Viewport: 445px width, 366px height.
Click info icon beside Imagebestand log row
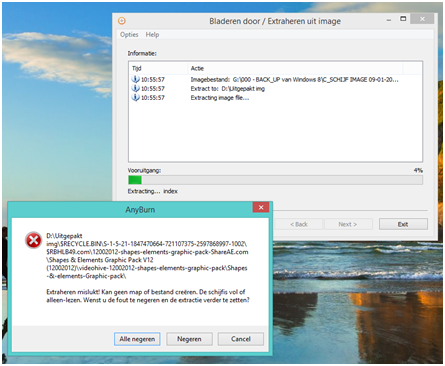[x=135, y=79]
